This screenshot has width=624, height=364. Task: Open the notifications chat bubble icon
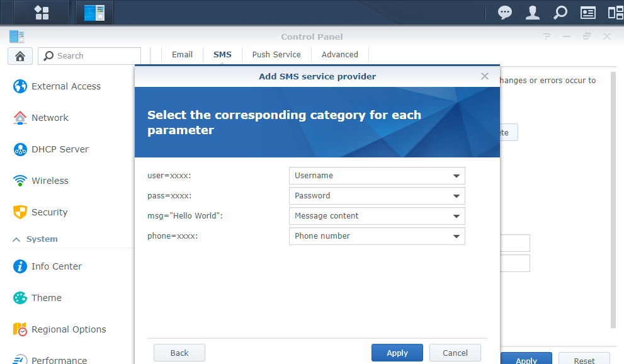click(504, 13)
